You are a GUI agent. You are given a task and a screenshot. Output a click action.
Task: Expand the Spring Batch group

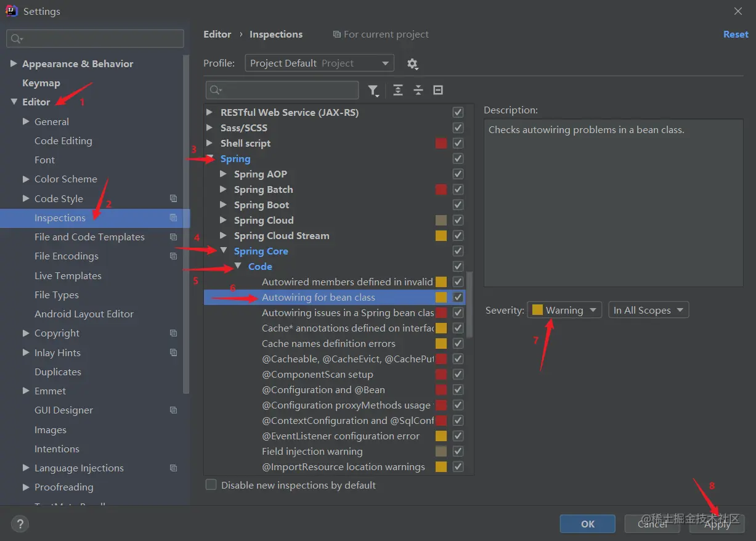(224, 189)
